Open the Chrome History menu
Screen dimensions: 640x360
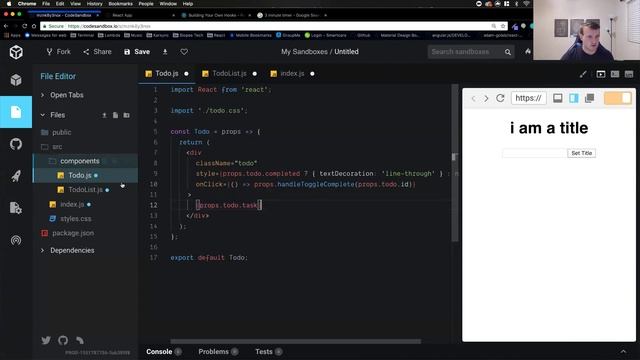coord(94,4)
